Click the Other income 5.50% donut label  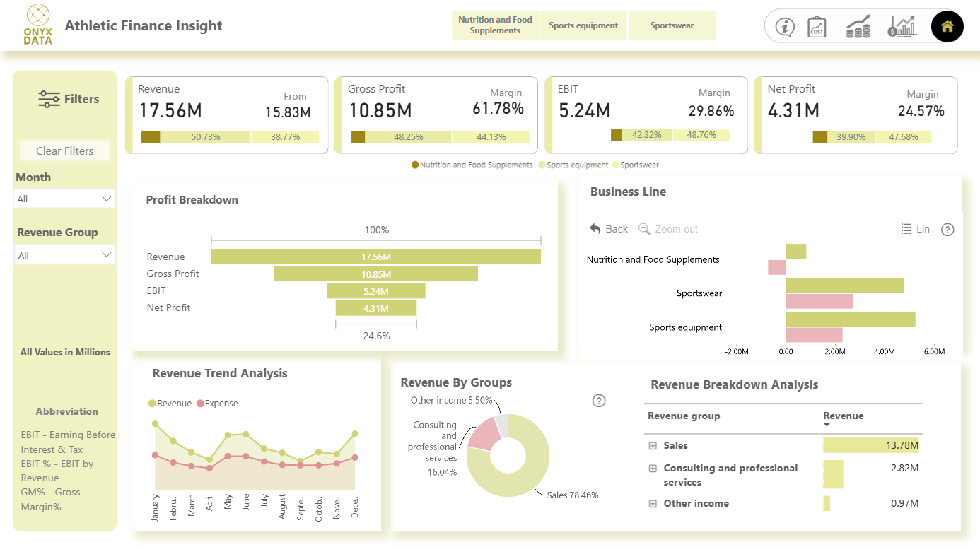451,400
